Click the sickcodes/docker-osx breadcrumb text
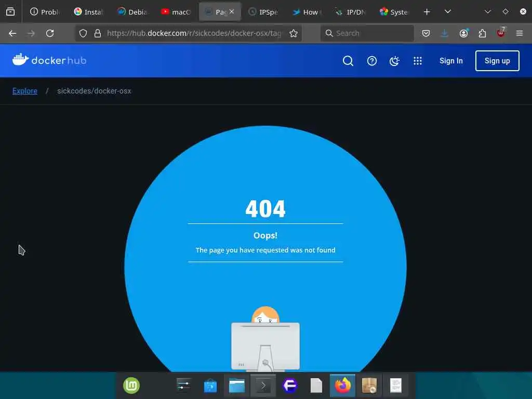This screenshot has width=532, height=399. tap(94, 91)
